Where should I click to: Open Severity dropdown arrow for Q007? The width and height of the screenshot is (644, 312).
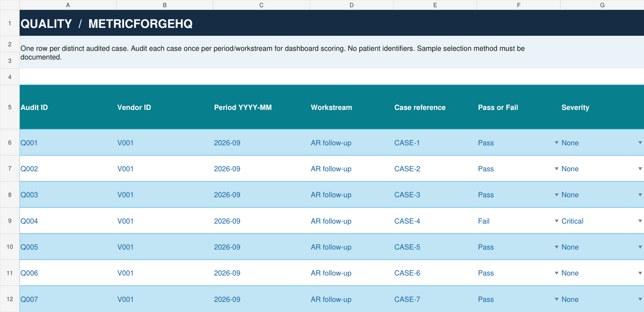pos(640,299)
